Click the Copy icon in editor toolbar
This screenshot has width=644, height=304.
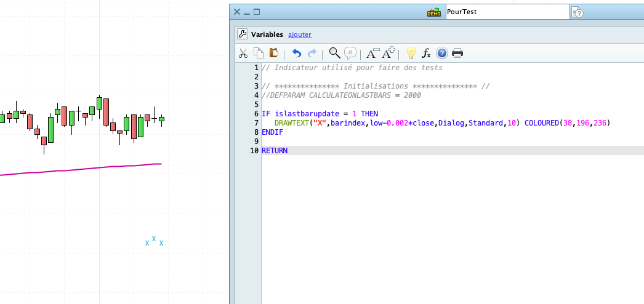coord(259,53)
